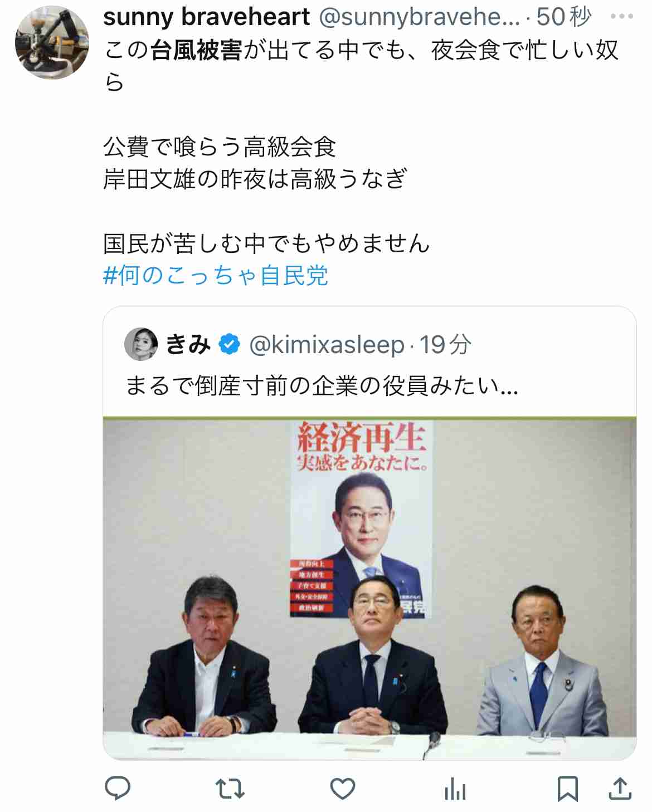Open the three-dot more options menu
652x812 pixels.
[x=622, y=17]
